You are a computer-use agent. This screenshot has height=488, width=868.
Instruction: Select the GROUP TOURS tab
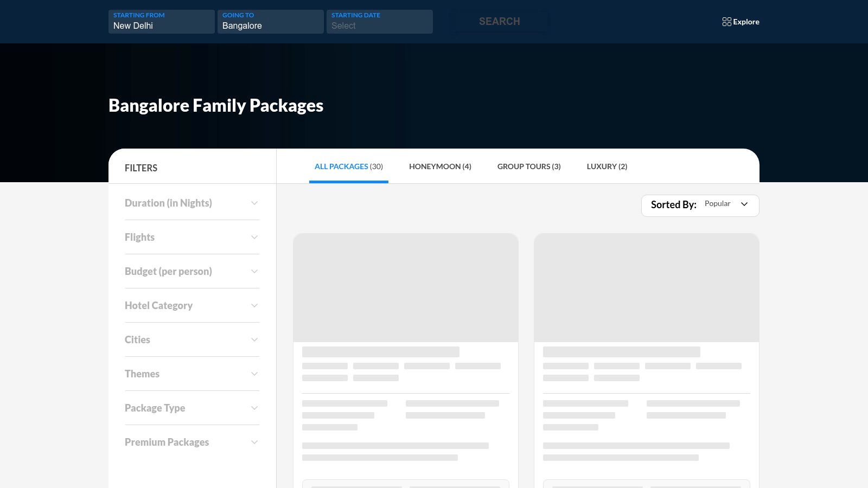[529, 166]
